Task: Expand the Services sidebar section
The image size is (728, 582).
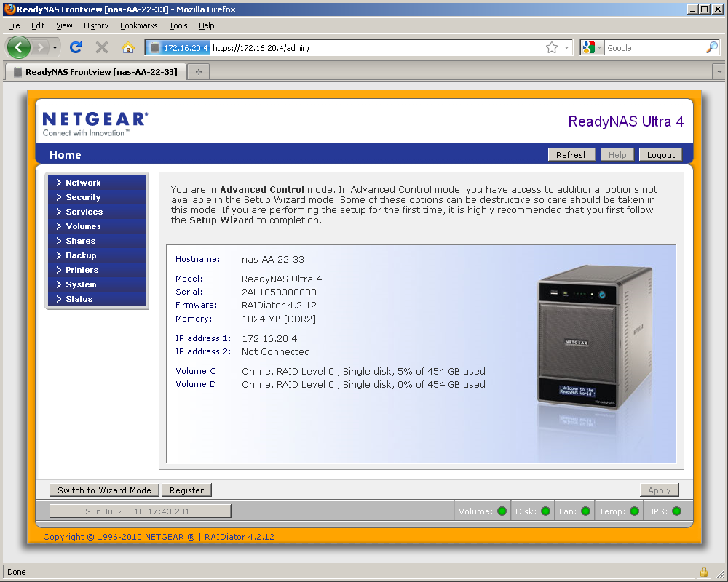Action: pos(97,212)
